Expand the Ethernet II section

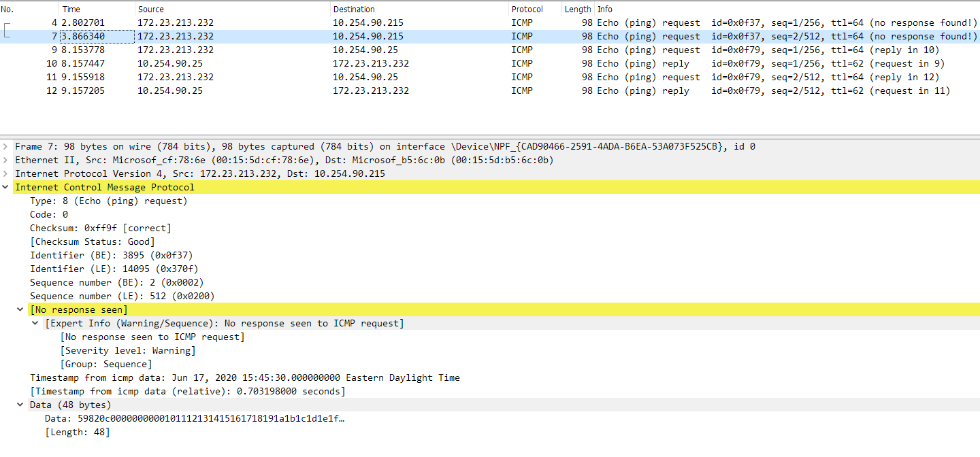tap(5, 160)
